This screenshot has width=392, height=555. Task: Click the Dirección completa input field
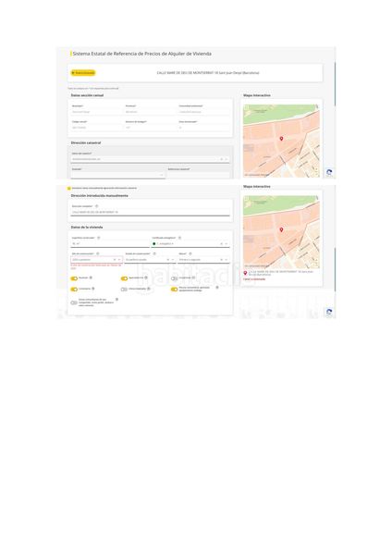coord(150,212)
